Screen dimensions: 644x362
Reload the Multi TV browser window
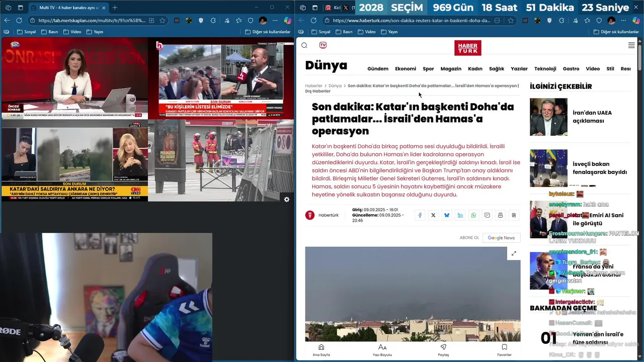pyautogui.click(x=19, y=21)
